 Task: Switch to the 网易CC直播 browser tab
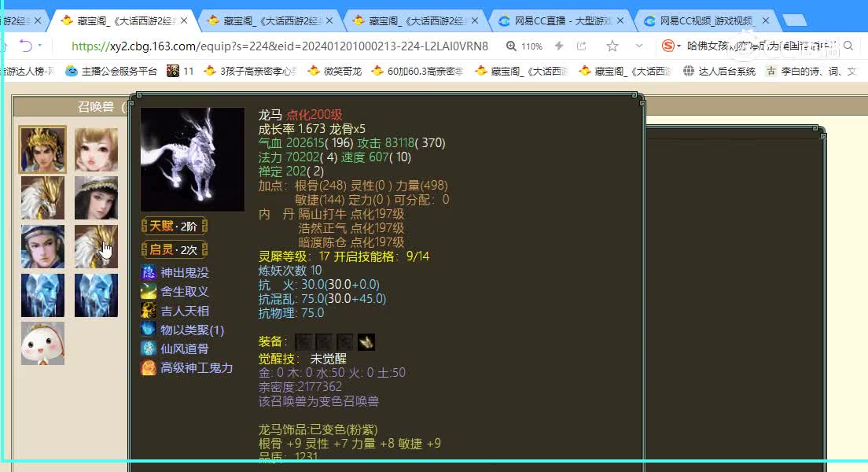point(561,20)
